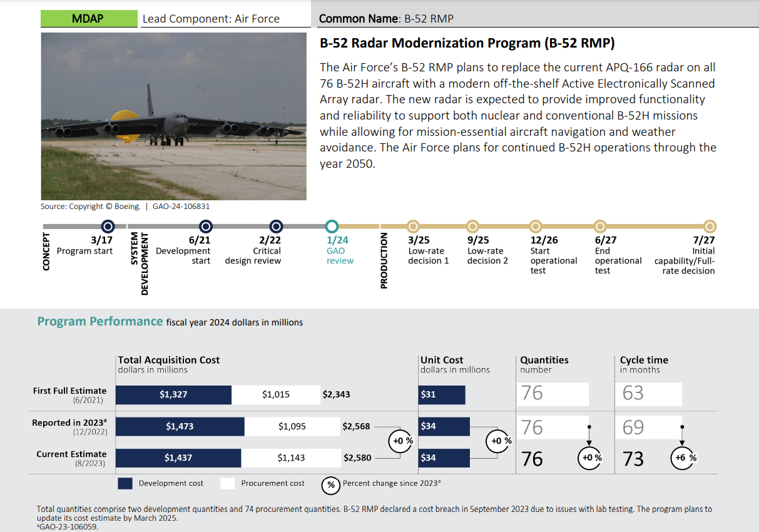Select the 3/25 Low-rate decision 1 marker

point(413,227)
